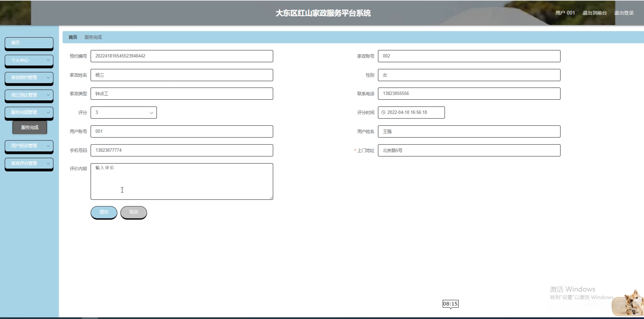644x319 pixels.
Task: Click the 服务完成 breadcrumb
Action: [93, 37]
